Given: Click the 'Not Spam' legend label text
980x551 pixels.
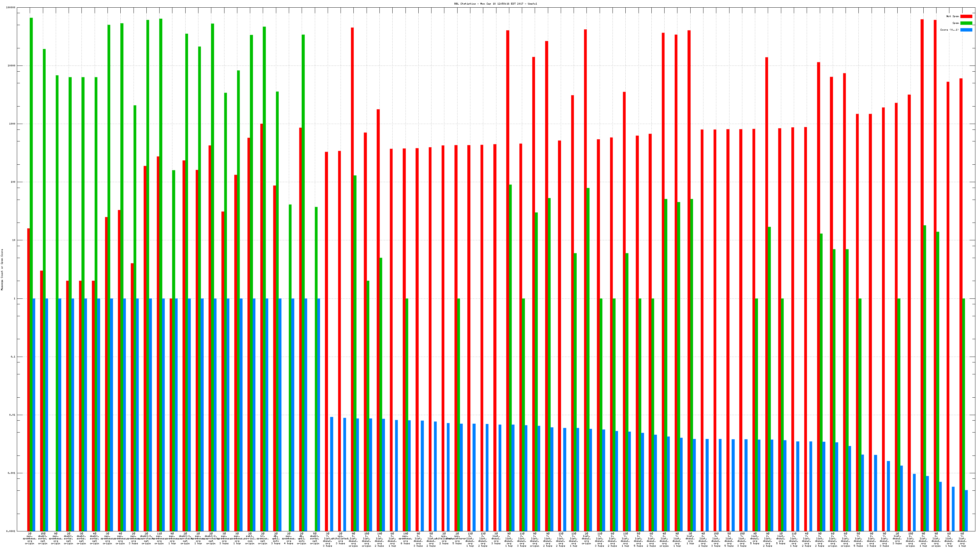Looking at the screenshot, I should click(x=953, y=16).
